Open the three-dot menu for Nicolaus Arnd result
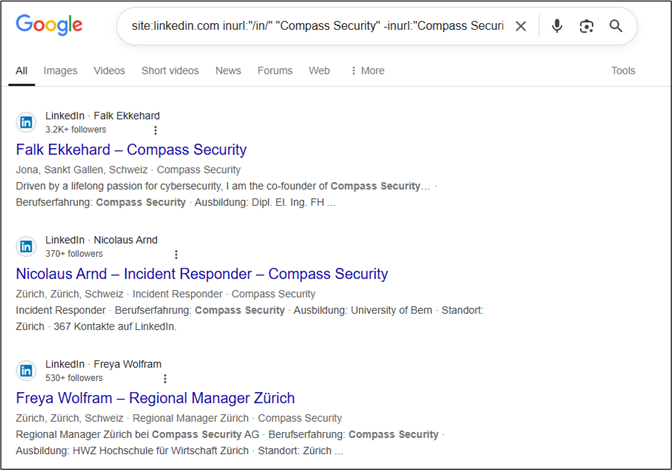 click(x=176, y=254)
